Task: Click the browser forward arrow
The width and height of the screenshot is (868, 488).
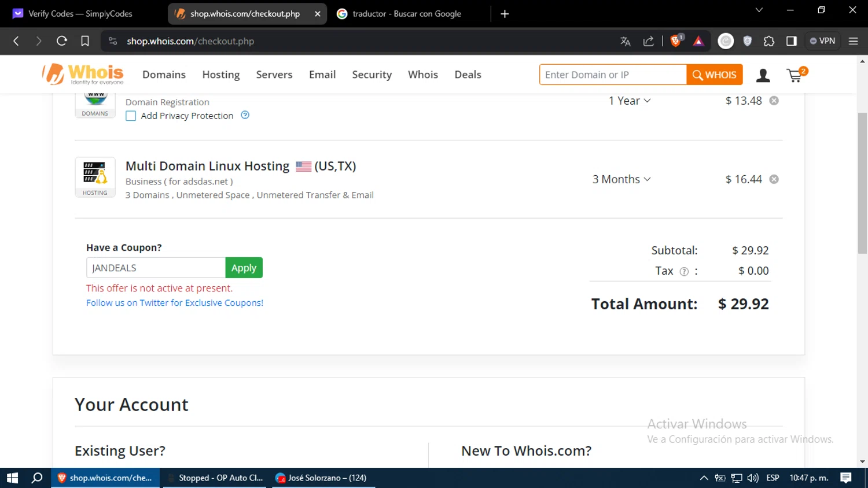Action: [x=39, y=41]
